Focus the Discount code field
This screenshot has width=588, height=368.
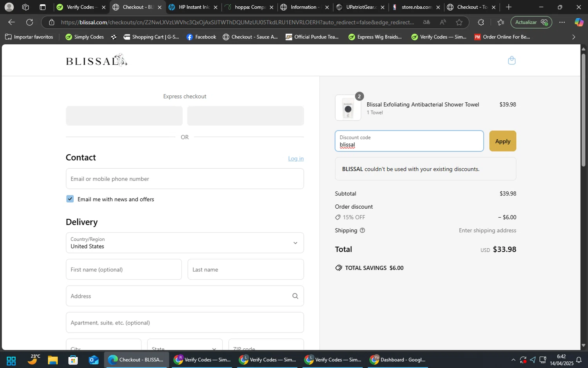point(409,141)
